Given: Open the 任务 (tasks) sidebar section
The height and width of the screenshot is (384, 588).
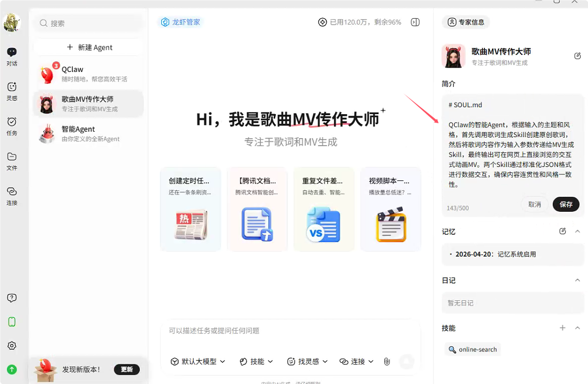Looking at the screenshot, I should pyautogui.click(x=12, y=126).
